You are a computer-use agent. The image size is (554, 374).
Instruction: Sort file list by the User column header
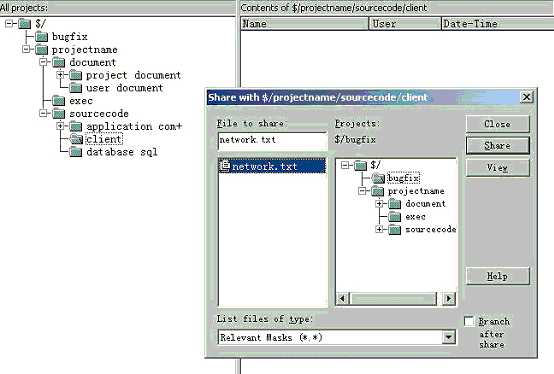405,24
